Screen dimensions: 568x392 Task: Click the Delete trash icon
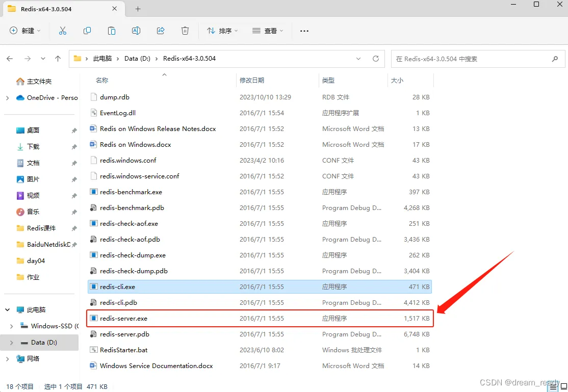(185, 31)
